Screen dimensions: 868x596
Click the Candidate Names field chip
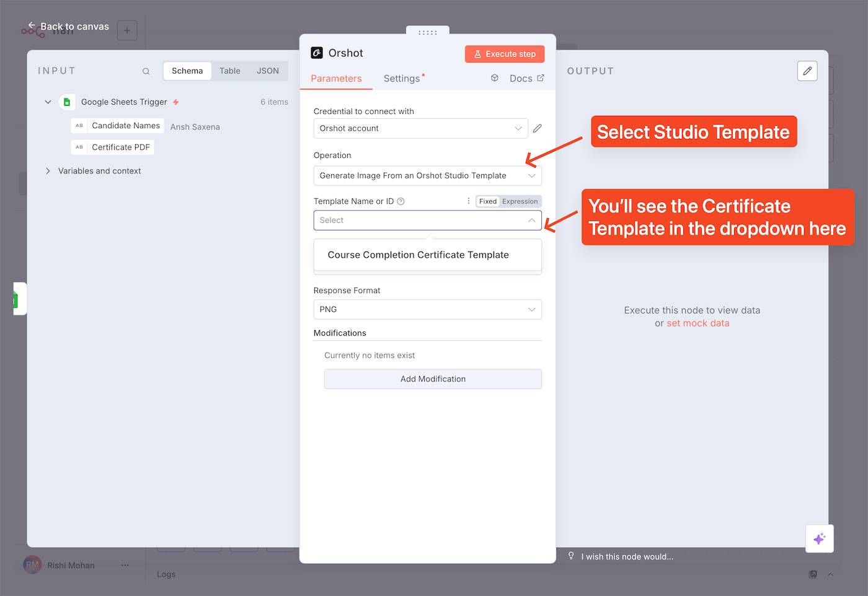118,126
